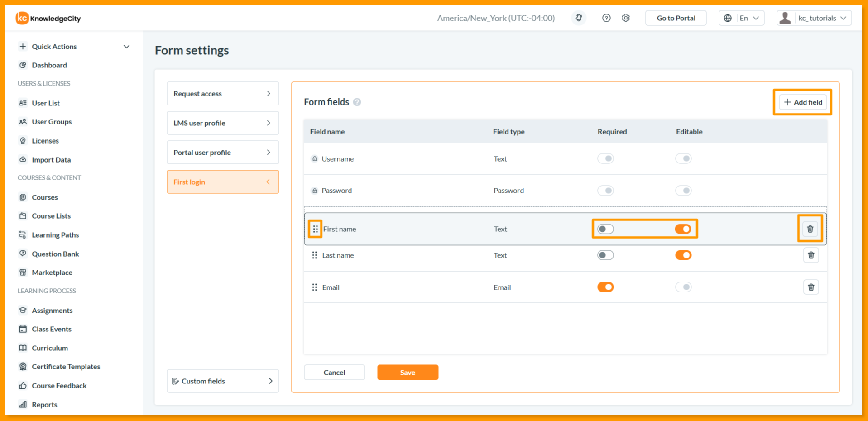Open the settings gear icon
The image size is (868, 421).
(x=626, y=18)
